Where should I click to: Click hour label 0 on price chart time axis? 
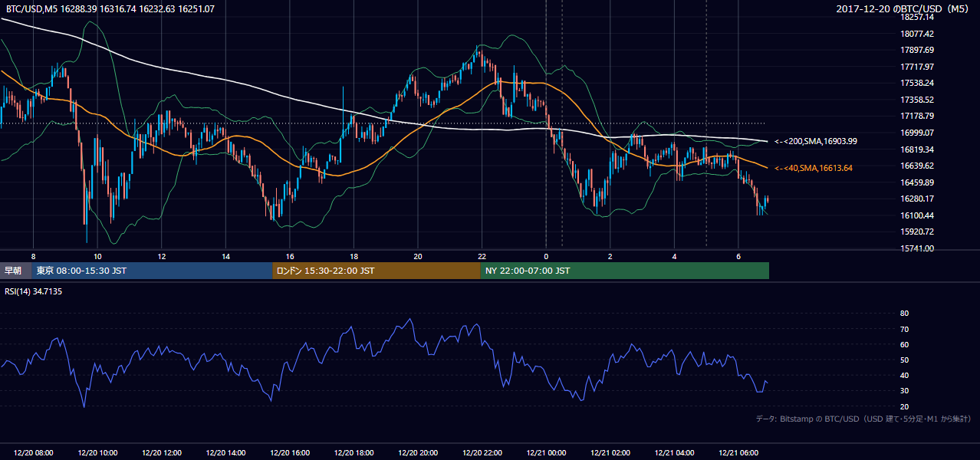[x=546, y=256]
